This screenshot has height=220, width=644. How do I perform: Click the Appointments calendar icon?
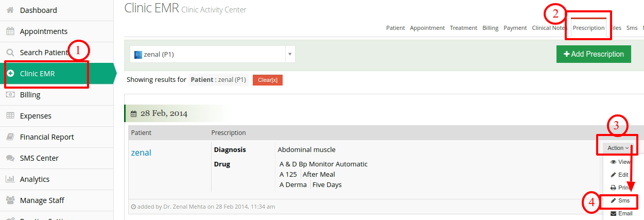(x=10, y=31)
